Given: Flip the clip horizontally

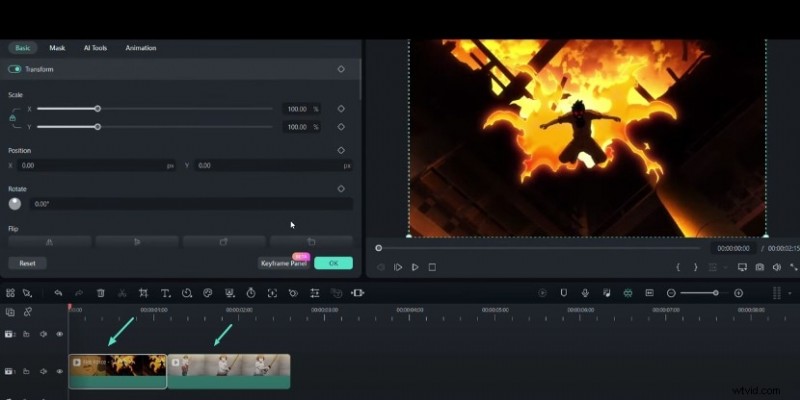Looking at the screenshot, I should [x=49, y=242].
